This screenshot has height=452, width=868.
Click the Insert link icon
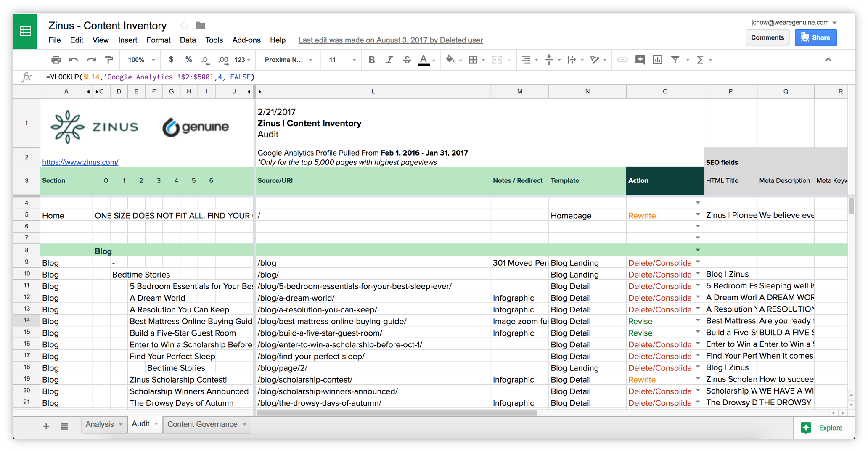click(622, 60)
